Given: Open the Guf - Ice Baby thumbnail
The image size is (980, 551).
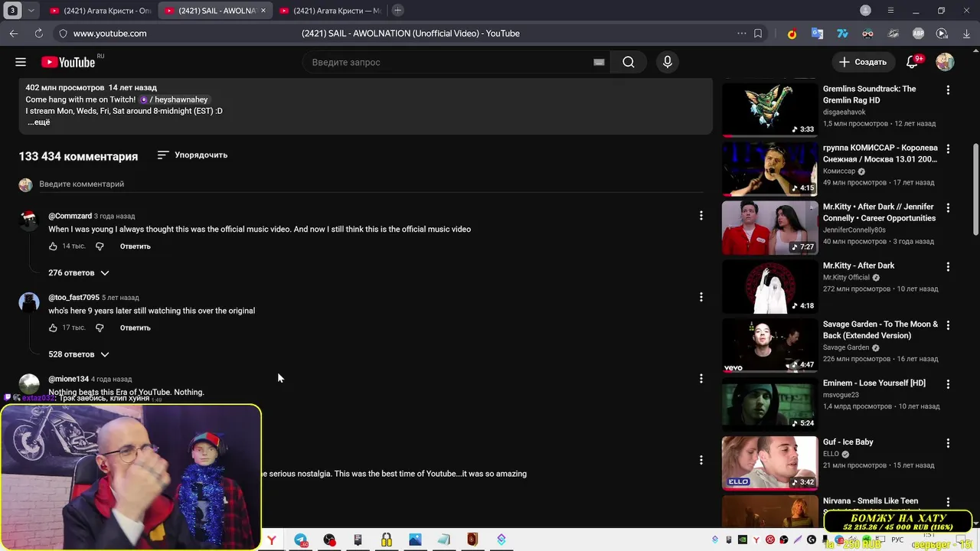Looking at the screenshot, I should 769,463.
